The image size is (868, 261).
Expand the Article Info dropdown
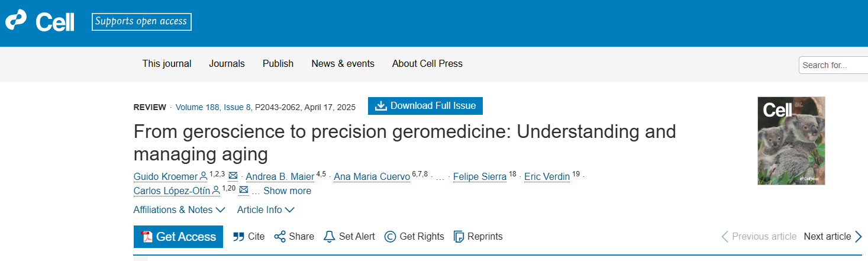click(266, 210)
